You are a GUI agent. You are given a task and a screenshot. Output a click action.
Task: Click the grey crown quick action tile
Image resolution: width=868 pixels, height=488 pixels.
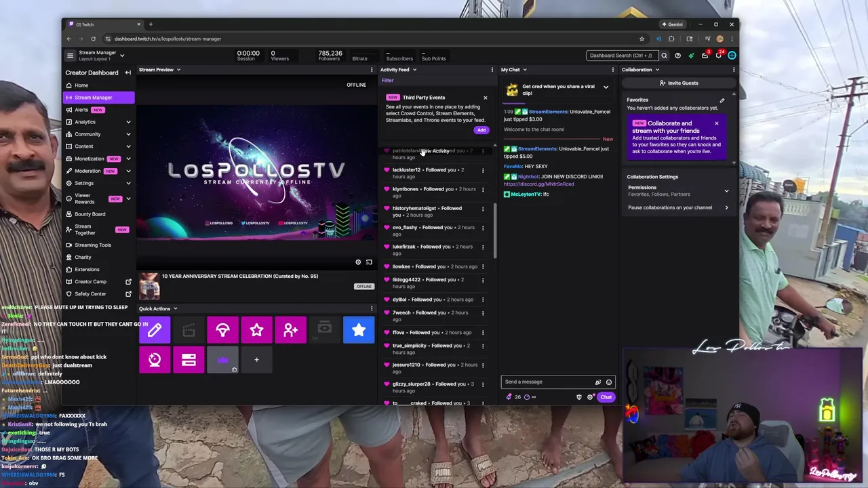(x=222, y=360)
